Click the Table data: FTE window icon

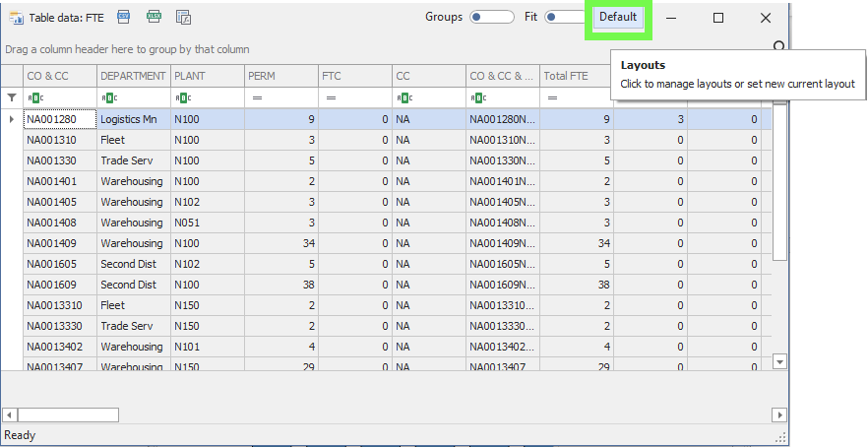pos(16,18)
